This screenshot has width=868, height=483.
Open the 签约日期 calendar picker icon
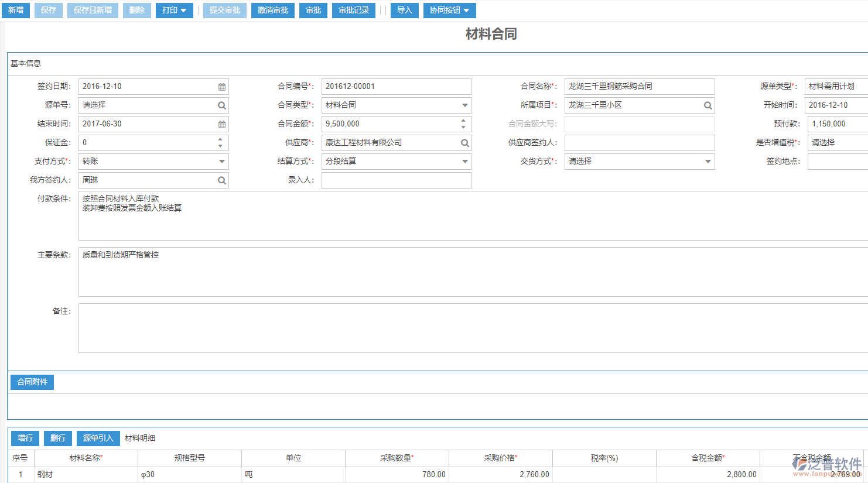click(222, 86)
